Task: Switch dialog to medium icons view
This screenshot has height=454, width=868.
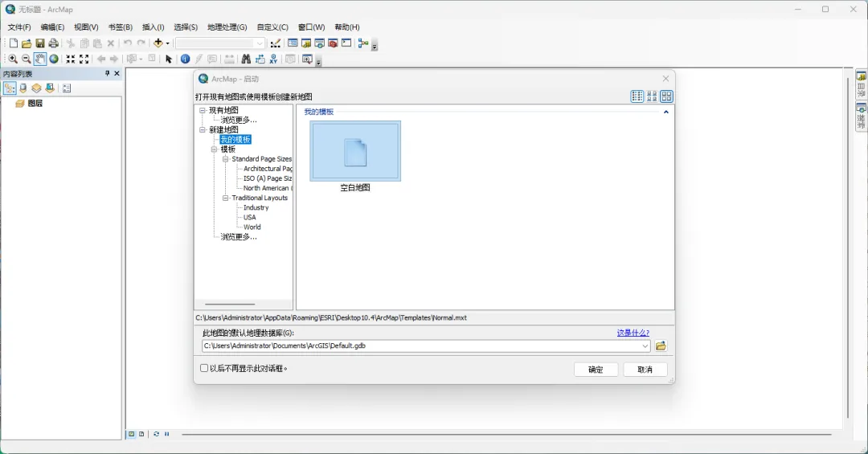Action: point(652,96)
